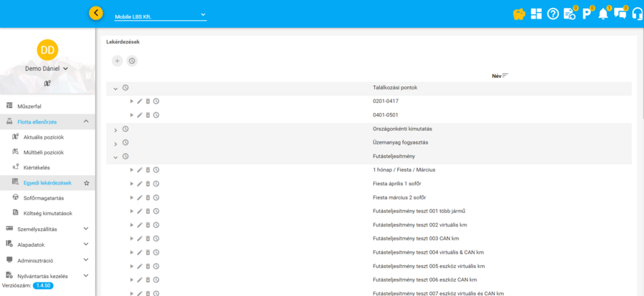The width and height of the screenshot is (644, 296).
Task: Edit the 0201-0417 query with pencil icon
Action: click(x=140, y=102)
